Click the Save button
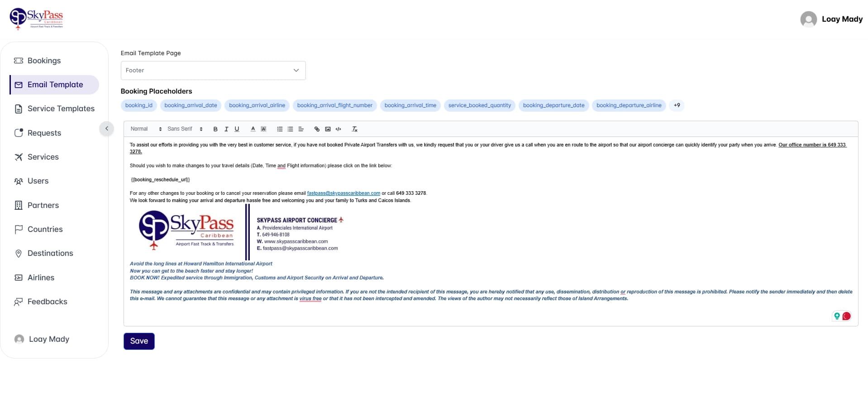Image resolution: width=868 pixels, height=396 pixels. pyautogui.click(x=139, y=341)
